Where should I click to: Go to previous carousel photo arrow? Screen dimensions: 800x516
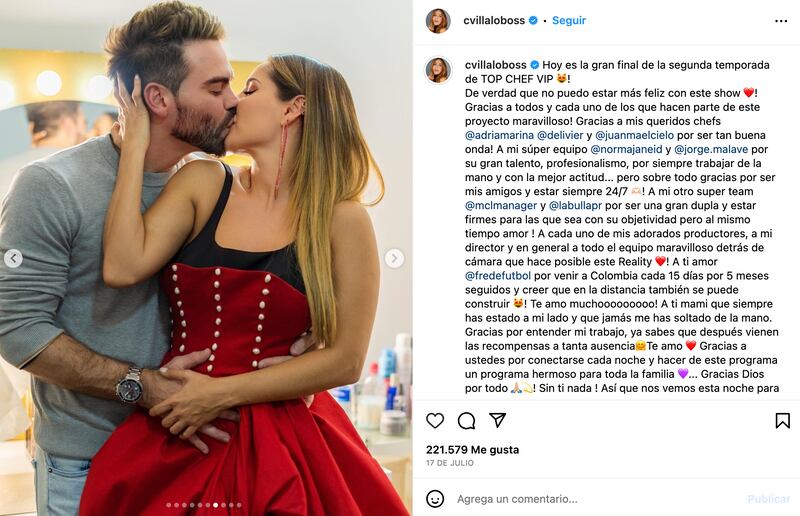click(x=13, y=258)
